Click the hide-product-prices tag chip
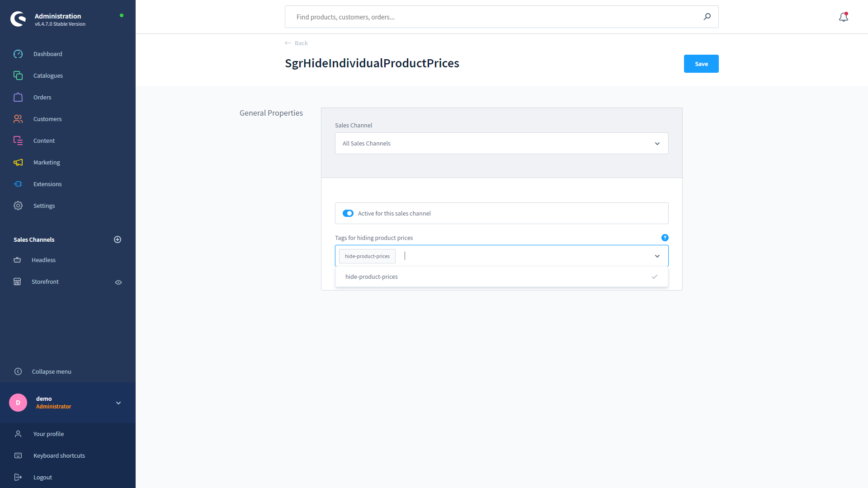868x488 pixels. pos(367,256)
